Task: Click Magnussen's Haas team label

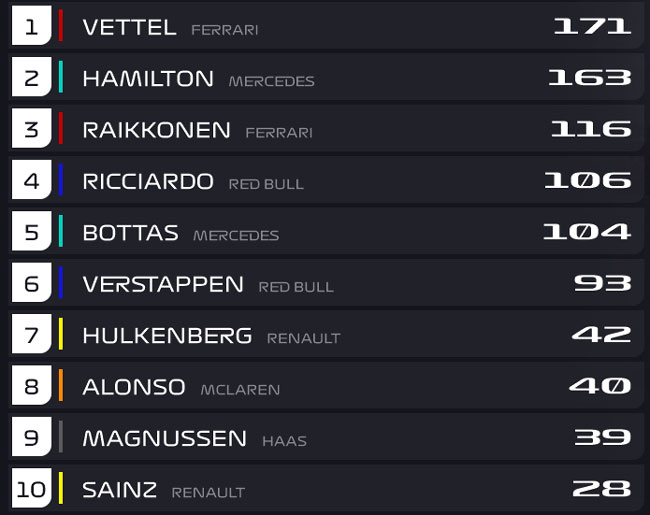Action: [x=284, y=441]
